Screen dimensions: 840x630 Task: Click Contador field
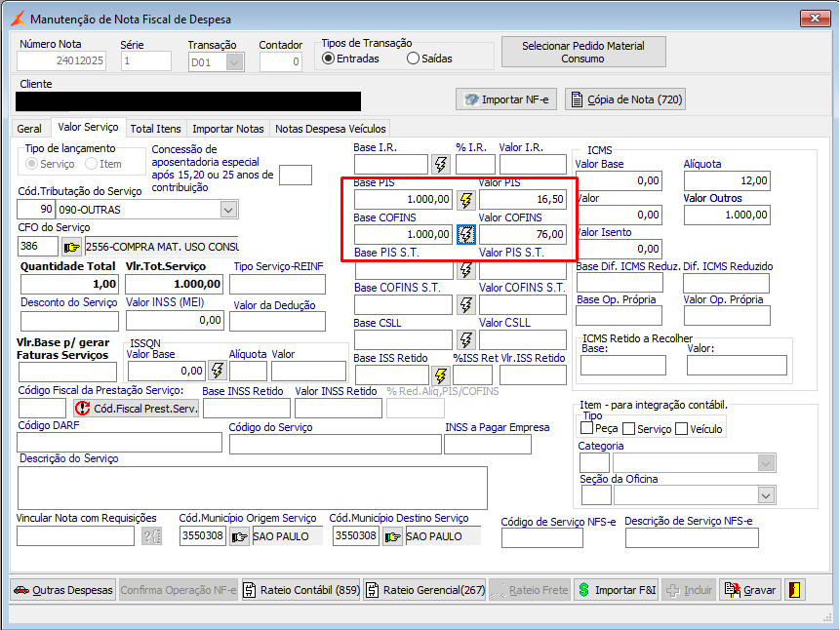(x=281, y=62)
